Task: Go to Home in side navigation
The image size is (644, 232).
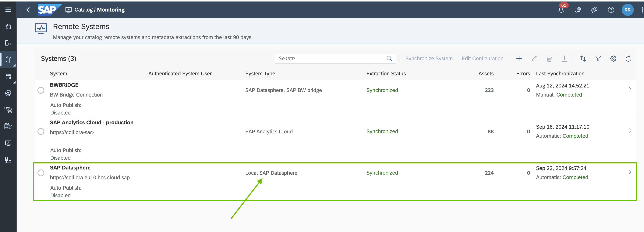Action: click(x=8, y=26)
